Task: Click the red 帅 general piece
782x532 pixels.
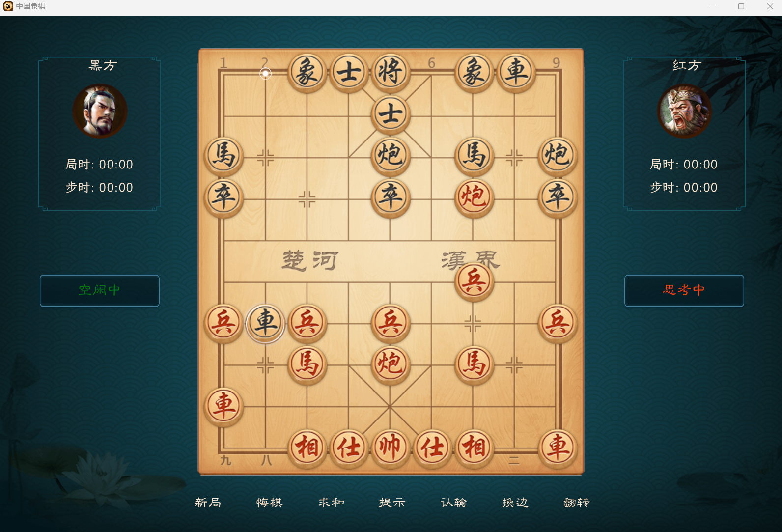Action: point(390,448)
